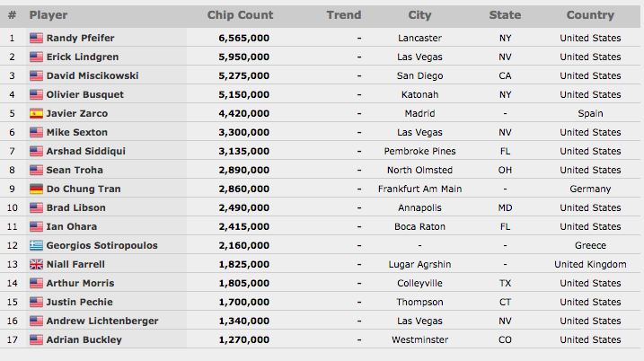Click the rank number column header
This screenshot has height=361, width=644.
[x=12, y=15]
